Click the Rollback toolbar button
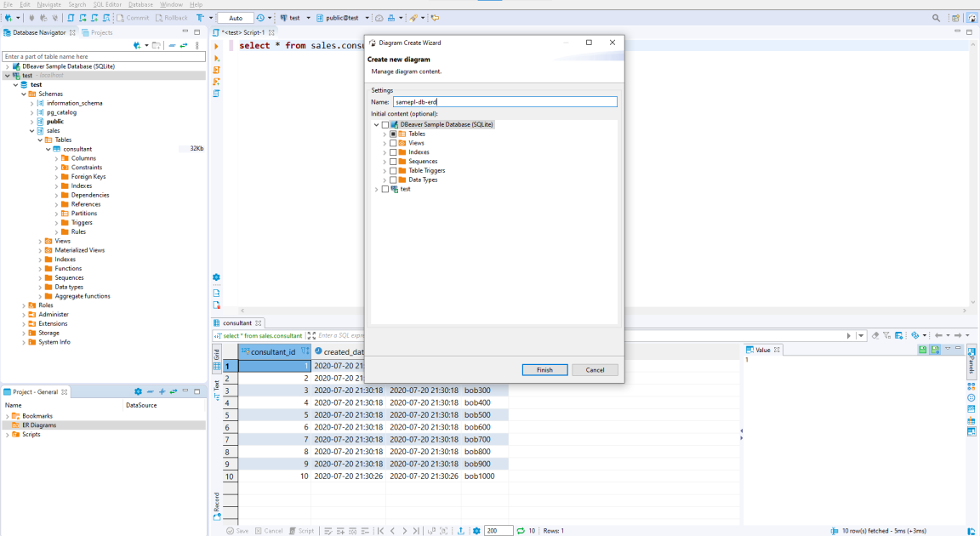Screen dimensions: 980x536 click(x=171, y=18)
